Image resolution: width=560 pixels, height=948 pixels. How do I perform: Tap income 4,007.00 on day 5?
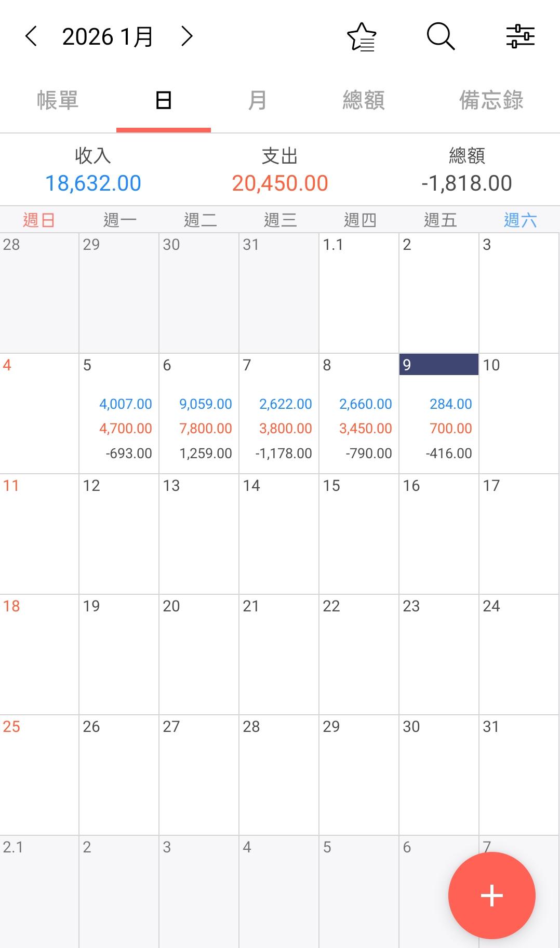coord(126,404)
